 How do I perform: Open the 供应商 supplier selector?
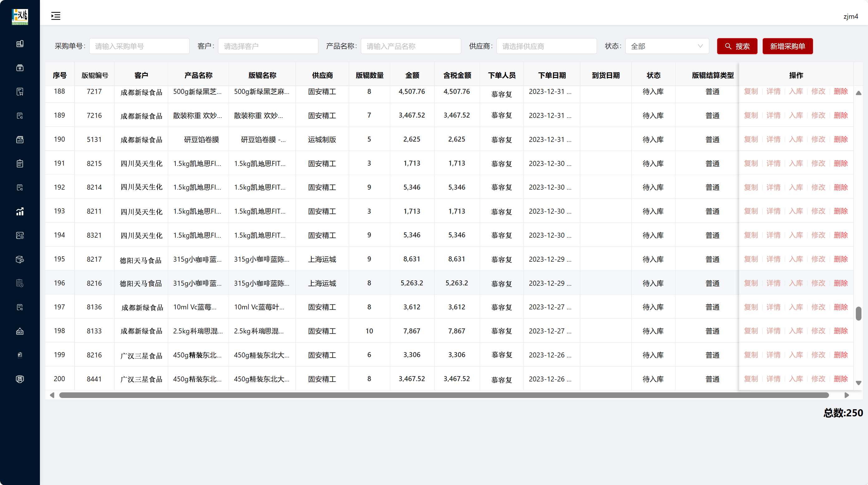click(546, 46)
